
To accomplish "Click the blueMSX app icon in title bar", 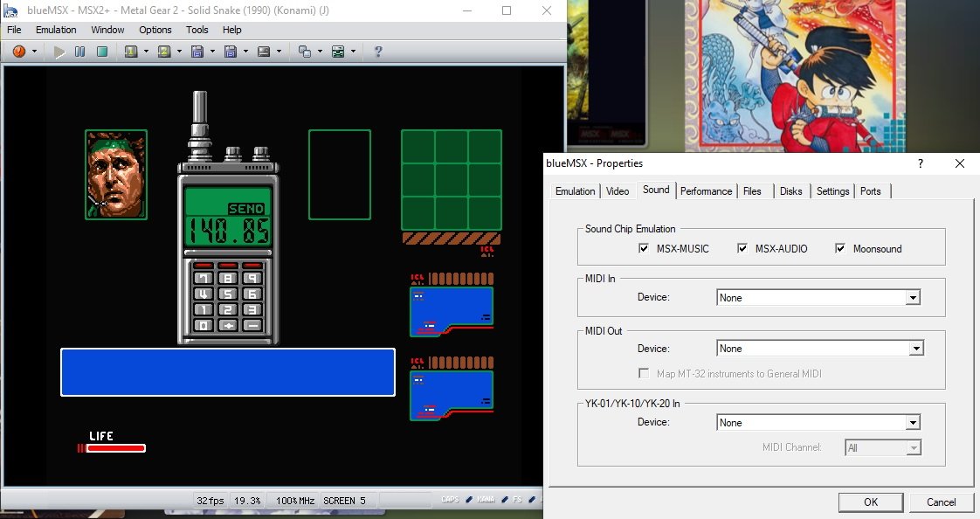I will click(x=10, y=10).
